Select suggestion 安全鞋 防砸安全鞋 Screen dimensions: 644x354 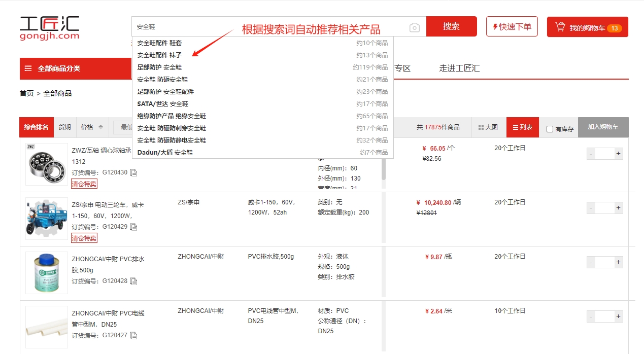[262, 80]
